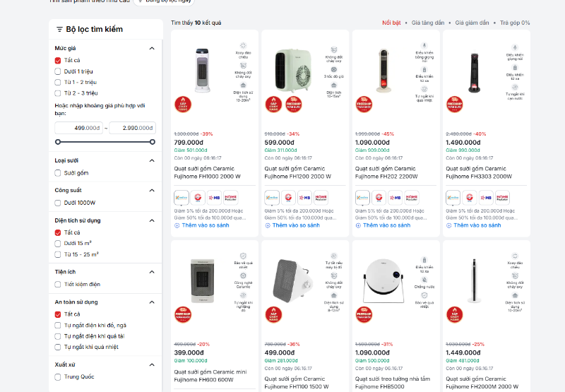Sort by Giá giảm dần
This screenshot has width=565, height=392.
coord(472,23)
